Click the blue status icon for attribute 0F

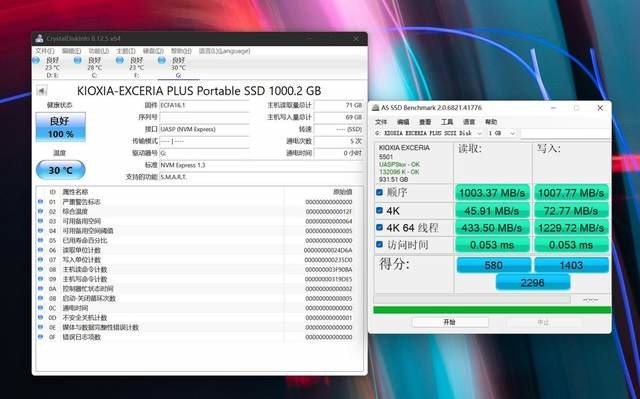pos(40,337)
